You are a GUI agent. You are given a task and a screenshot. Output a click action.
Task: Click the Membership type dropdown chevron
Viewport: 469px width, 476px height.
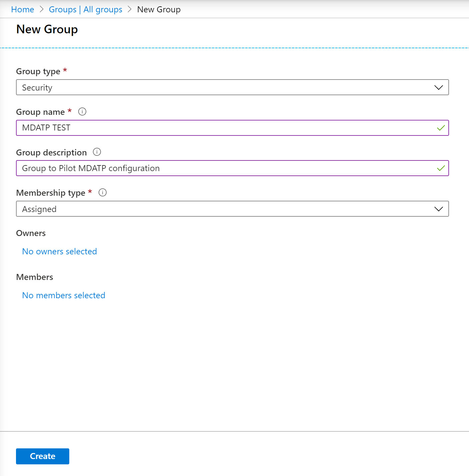tap(438, 209)
